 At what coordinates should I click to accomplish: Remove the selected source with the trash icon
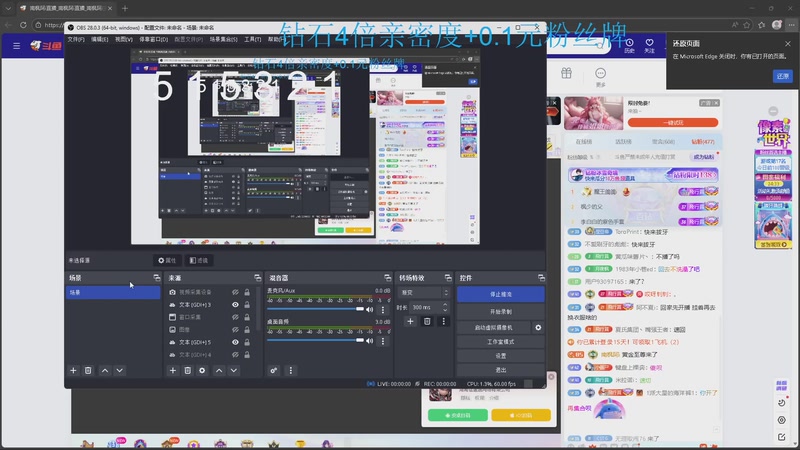(187, 370)
